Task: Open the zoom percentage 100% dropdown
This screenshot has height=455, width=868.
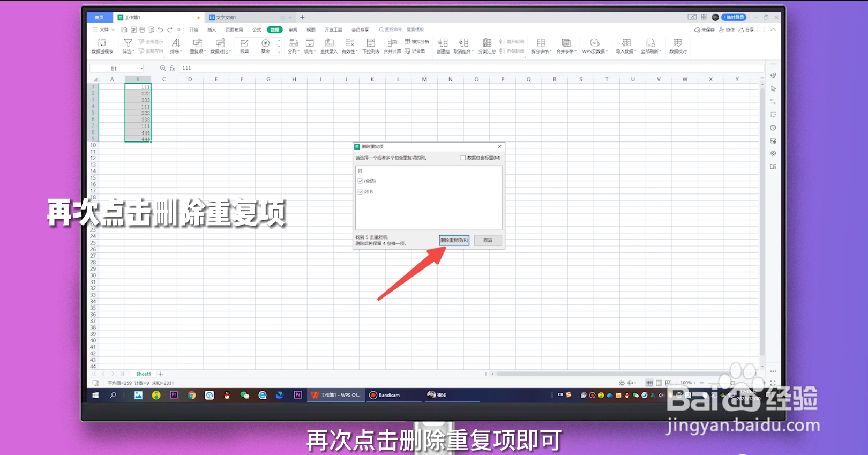Action: (x=688, y=383)
